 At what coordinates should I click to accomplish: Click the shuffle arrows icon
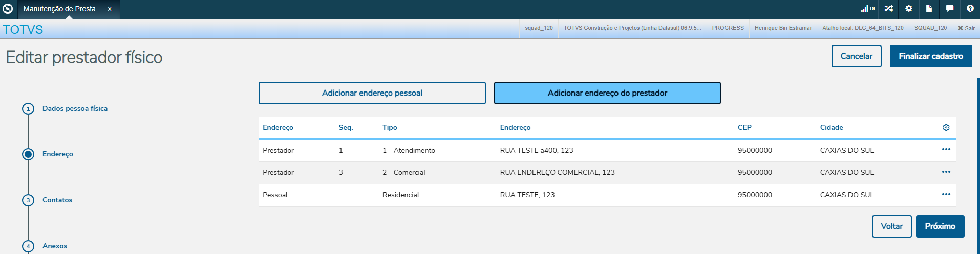(889, 9)
